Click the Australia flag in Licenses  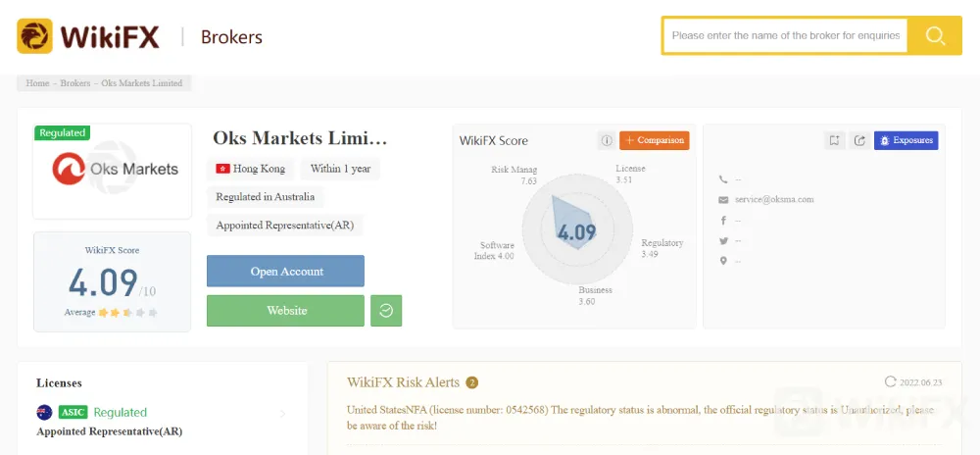pos(44,413)
